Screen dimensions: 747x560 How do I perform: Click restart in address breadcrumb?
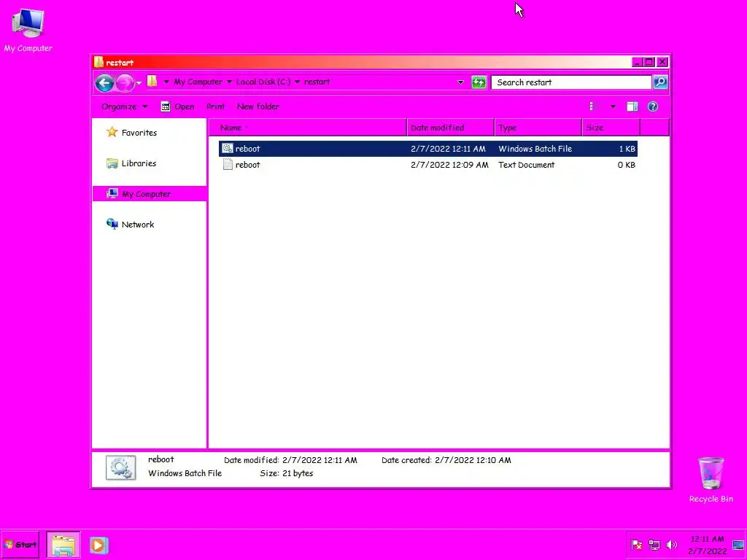(317, 82)
